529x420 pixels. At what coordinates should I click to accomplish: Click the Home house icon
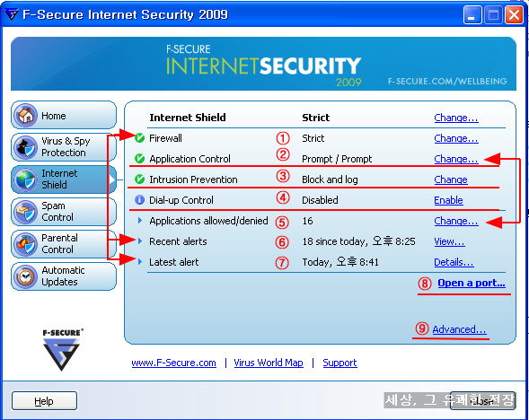(x=25, y=115)
